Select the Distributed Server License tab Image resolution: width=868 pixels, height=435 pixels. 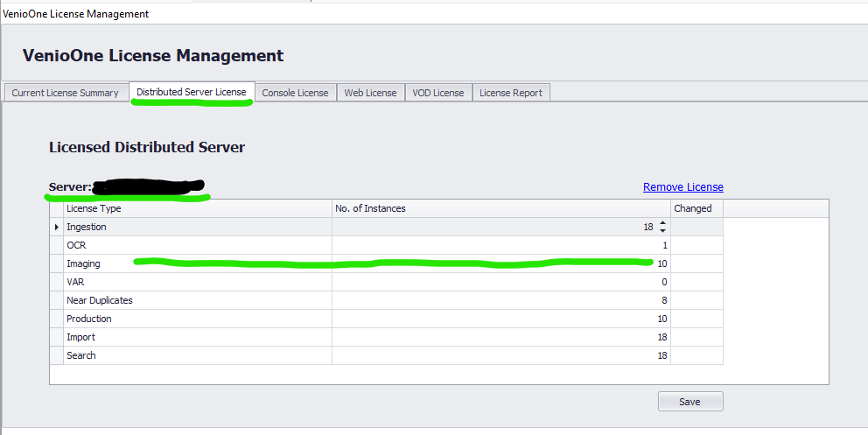tap(192, 92)
